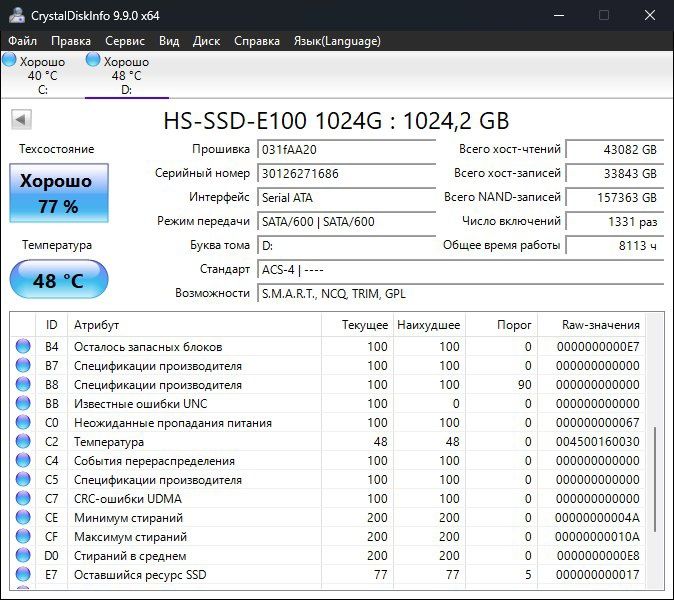This screenshot has width=674, height=600.
Task: Click the Атрибут column header
Action: click(x=194, y=325)
